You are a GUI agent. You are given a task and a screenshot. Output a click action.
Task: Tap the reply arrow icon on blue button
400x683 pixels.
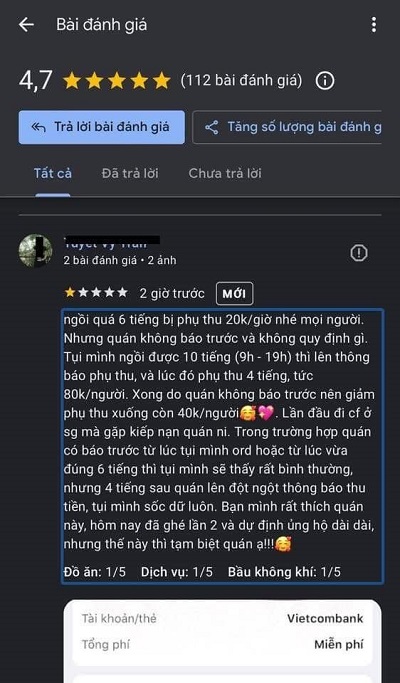pyautogui.click(x=38, y=127)
